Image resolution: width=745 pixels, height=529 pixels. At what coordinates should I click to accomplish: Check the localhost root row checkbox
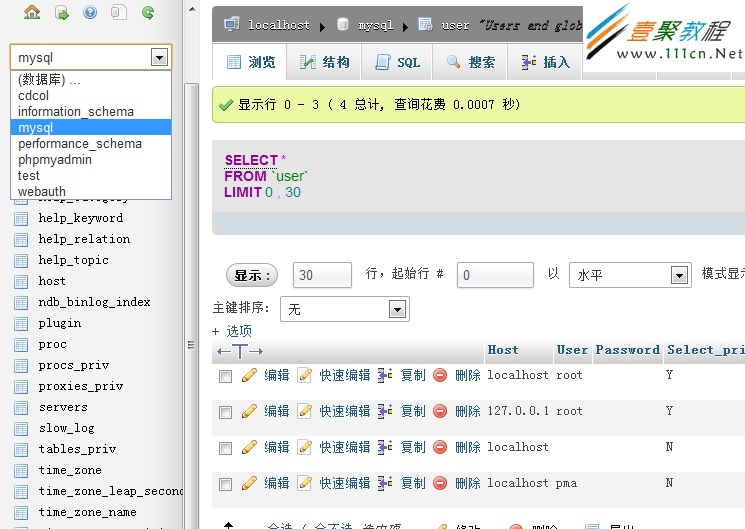[225, 376]
